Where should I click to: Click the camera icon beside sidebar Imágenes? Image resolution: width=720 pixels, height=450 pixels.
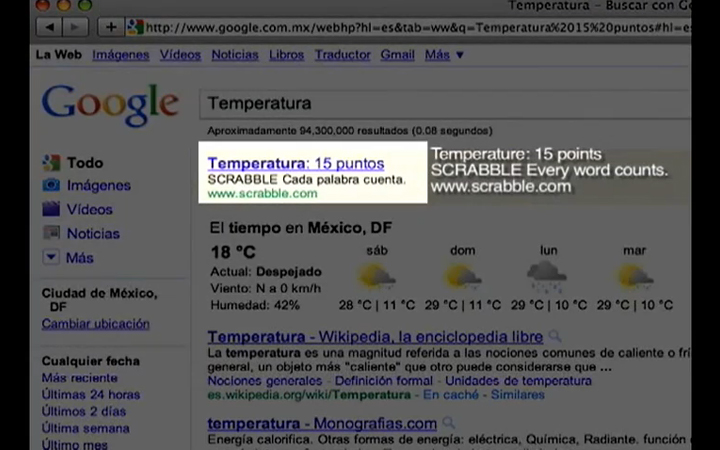[51, 185]
